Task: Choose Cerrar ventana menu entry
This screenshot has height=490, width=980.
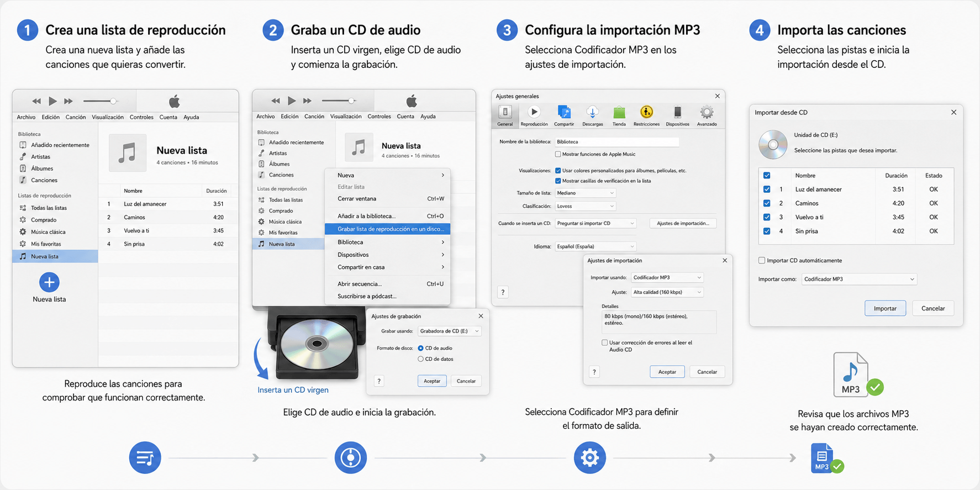Action: pyautogui.click(x=388, y=199)
